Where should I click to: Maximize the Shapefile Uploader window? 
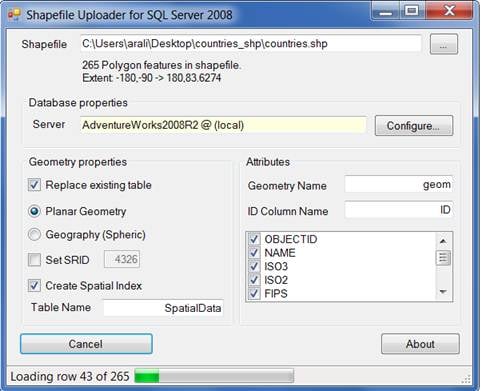pyautogui.click(x=412, y=11)
